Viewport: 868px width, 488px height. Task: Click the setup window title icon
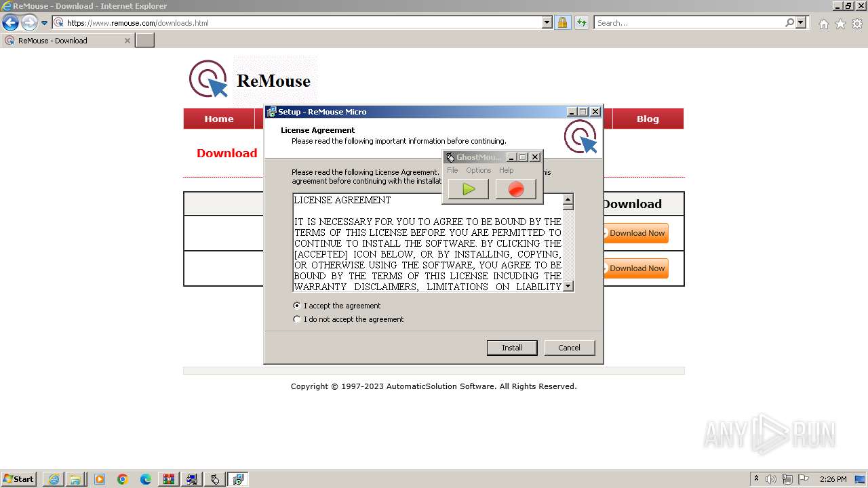coord(271,112)
